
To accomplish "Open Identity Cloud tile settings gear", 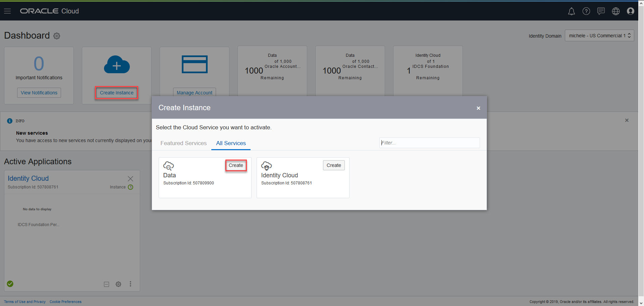I will tap(118, 284).
